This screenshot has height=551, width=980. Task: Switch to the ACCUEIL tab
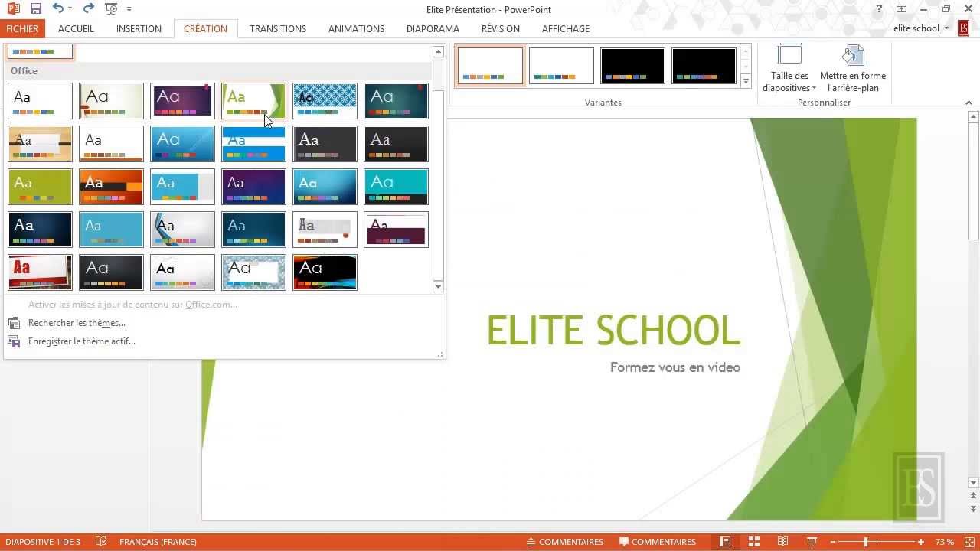(76, 28)
